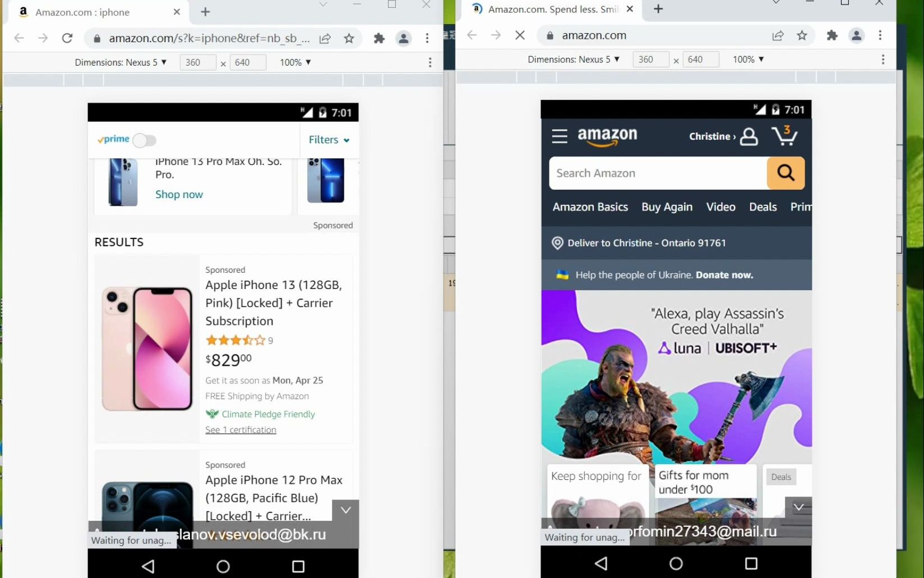
Task: Open Deals nav item
Action: tap(763, 207)
